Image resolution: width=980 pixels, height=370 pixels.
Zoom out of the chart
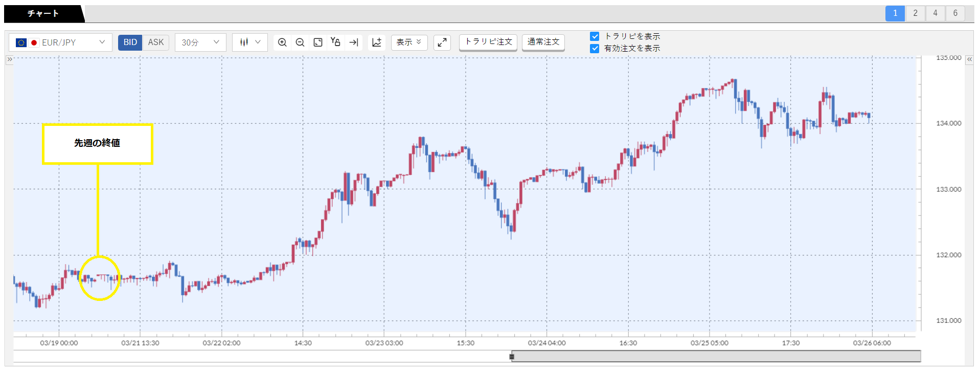point(300,42)
